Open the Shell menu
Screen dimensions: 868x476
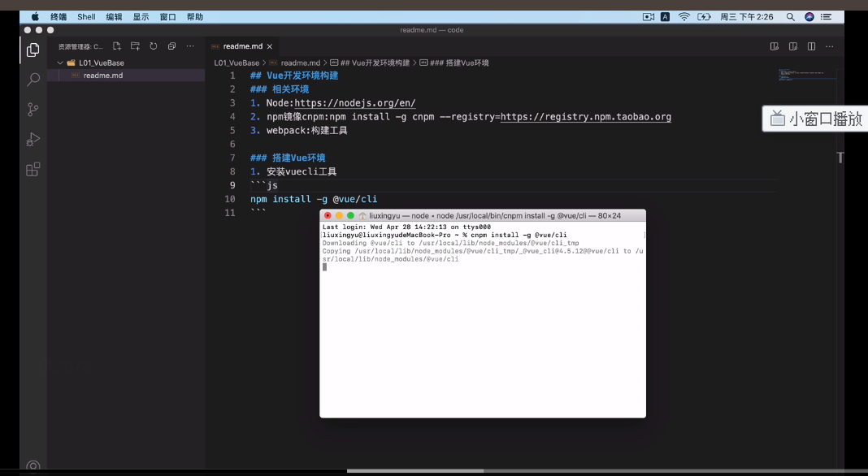[86, 16]
